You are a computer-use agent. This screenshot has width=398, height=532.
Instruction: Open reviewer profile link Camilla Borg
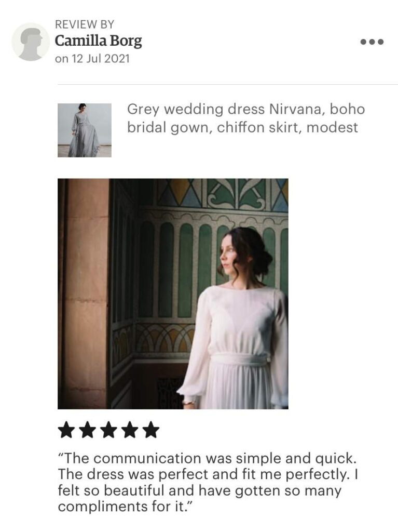pos(98,42)
